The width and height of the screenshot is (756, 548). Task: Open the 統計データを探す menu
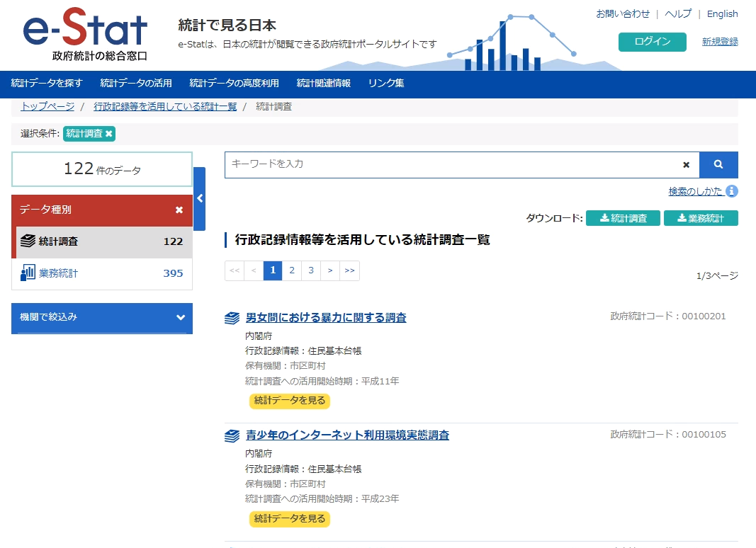click(47, 83)
